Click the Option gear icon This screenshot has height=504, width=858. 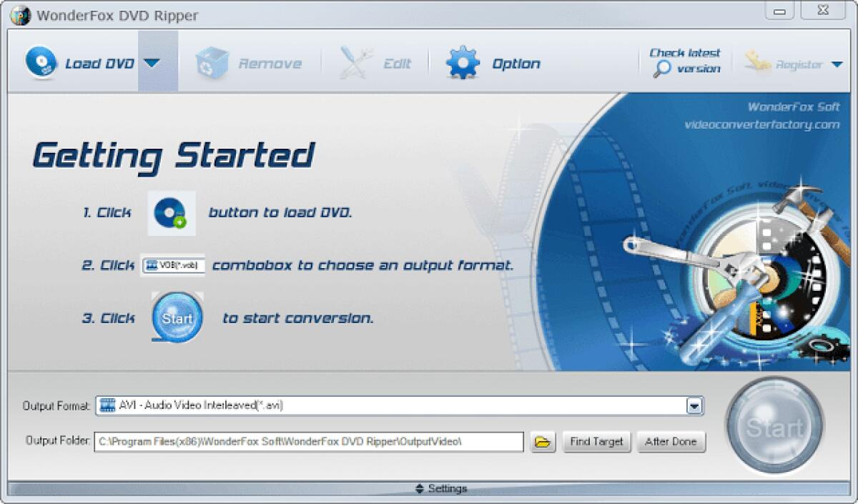pos(462,61)
